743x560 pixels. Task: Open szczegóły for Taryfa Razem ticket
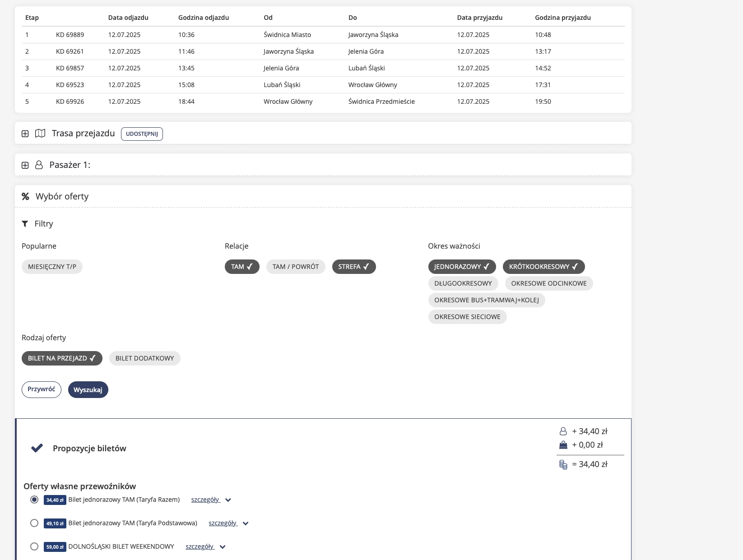click(x=205, y=500)
